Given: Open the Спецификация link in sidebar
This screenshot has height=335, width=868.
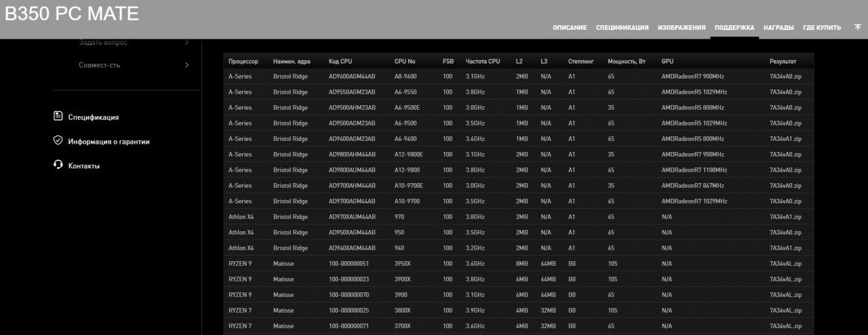Looking at the screenshot, I should (94, 117).
